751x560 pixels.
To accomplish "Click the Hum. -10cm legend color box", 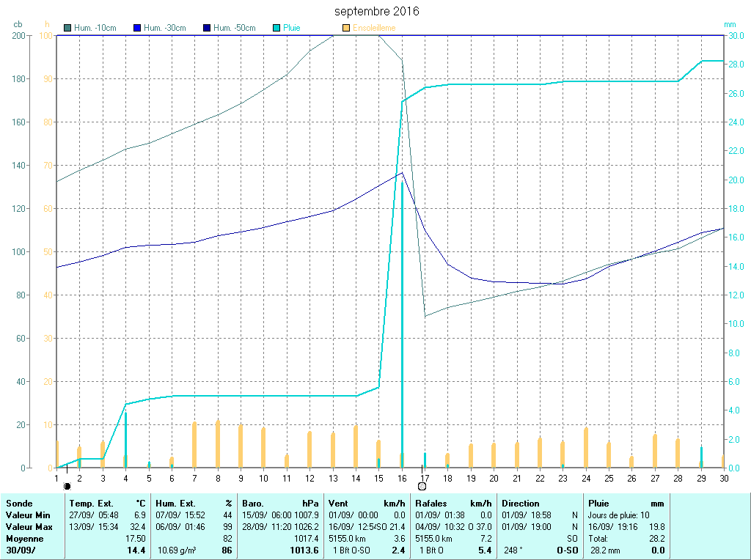I will [68, 28].
